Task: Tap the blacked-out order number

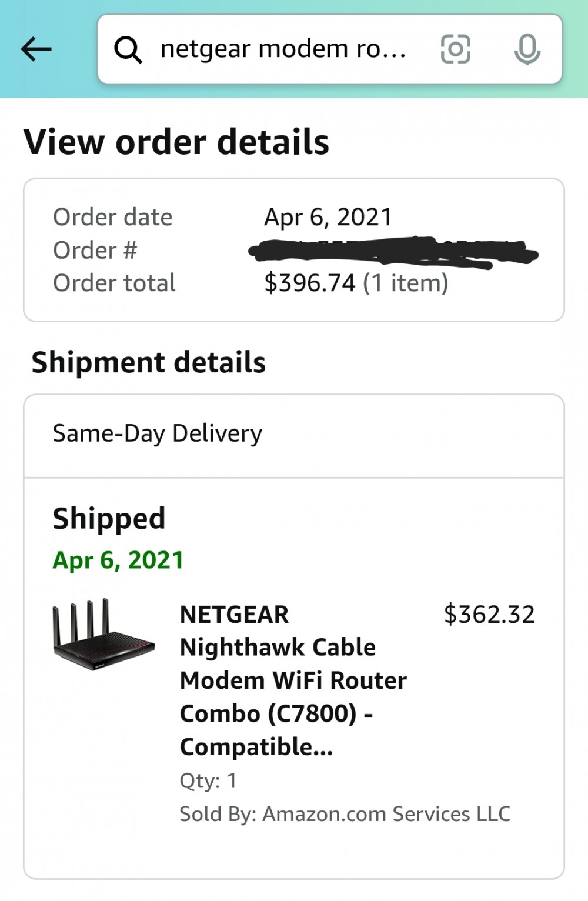Action: [x=393, y=253]
